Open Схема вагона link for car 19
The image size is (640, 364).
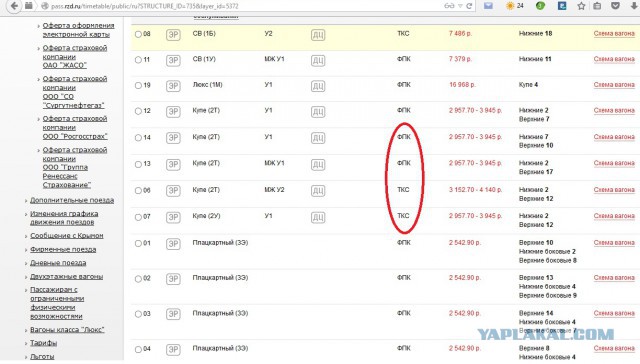coord(614,85)
